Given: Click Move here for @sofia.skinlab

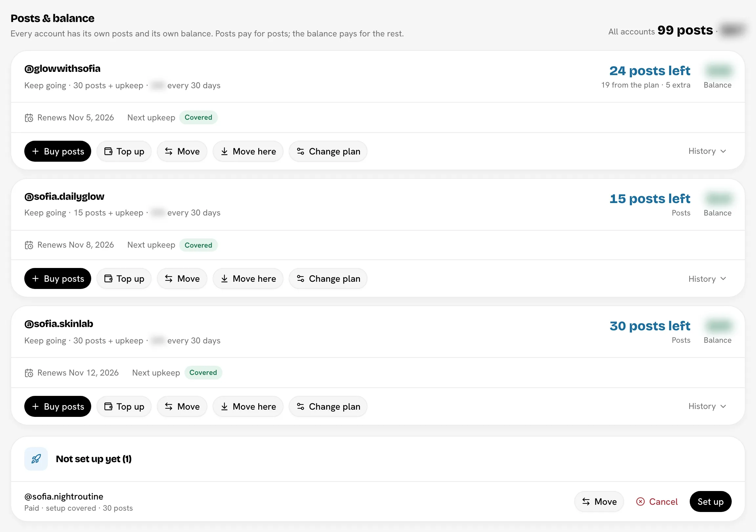Looking at the screenshot, I should click(x=248, y=406).
